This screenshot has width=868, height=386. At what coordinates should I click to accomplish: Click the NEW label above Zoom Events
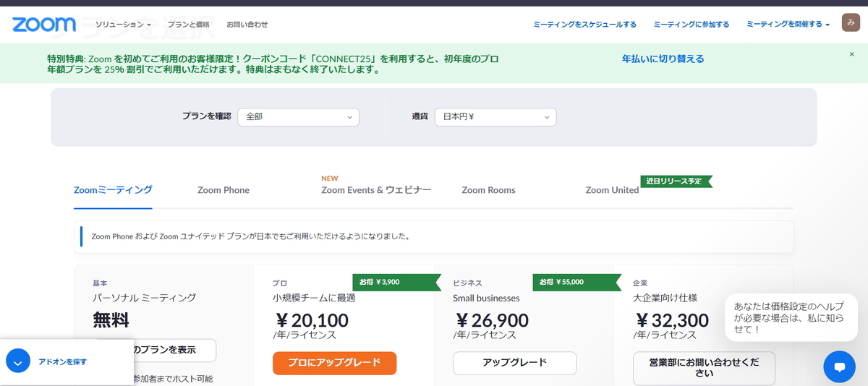coord(330,179)
